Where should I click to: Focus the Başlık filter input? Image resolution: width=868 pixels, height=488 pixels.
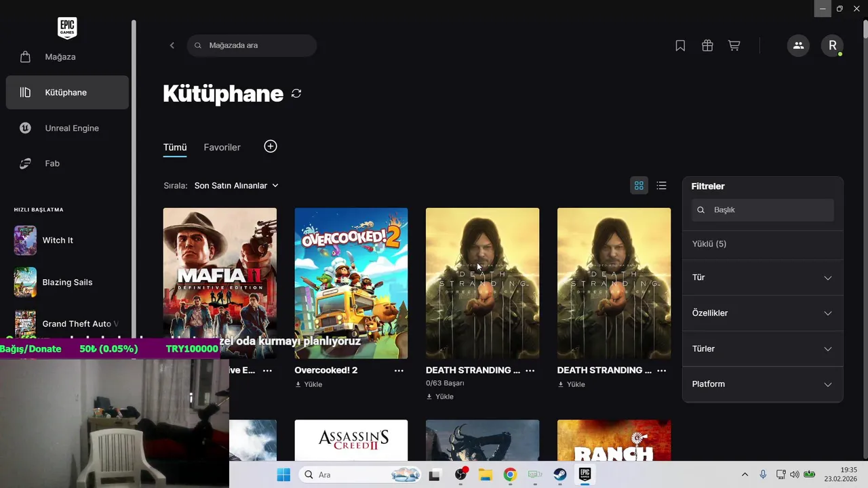763,210
